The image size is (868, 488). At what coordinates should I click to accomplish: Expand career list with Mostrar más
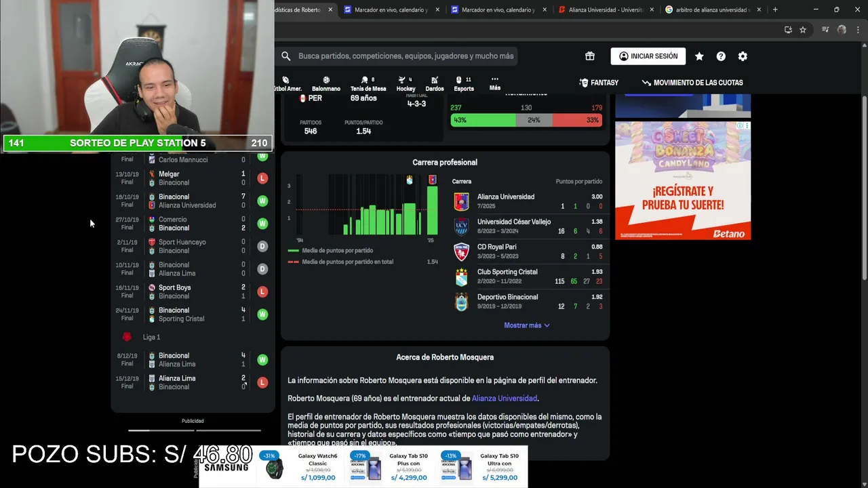[527, 325]
